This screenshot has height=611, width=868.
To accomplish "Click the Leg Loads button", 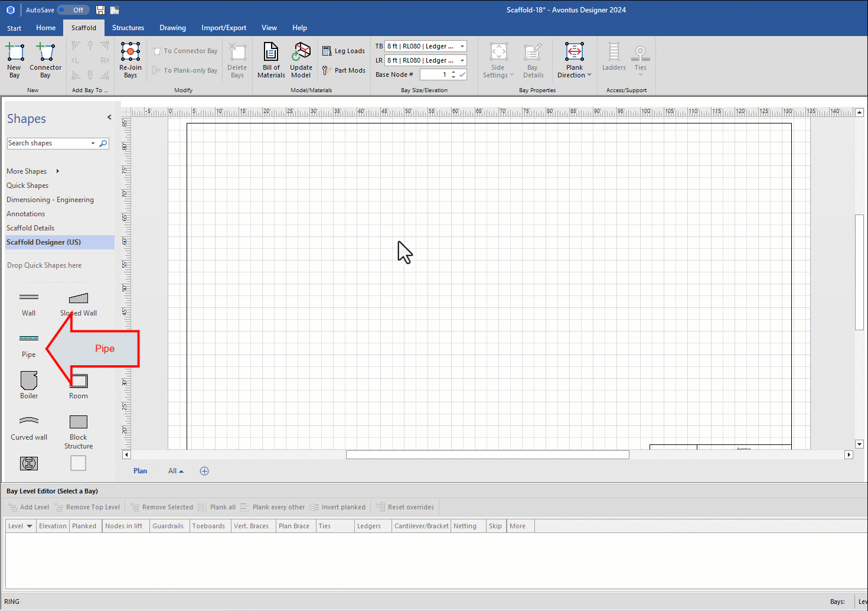I will tap(344, 51).
